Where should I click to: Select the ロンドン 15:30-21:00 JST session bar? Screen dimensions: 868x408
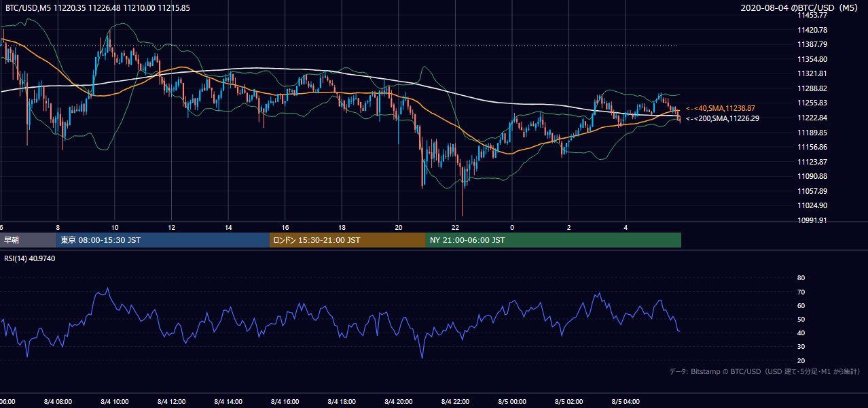[348, 240]
